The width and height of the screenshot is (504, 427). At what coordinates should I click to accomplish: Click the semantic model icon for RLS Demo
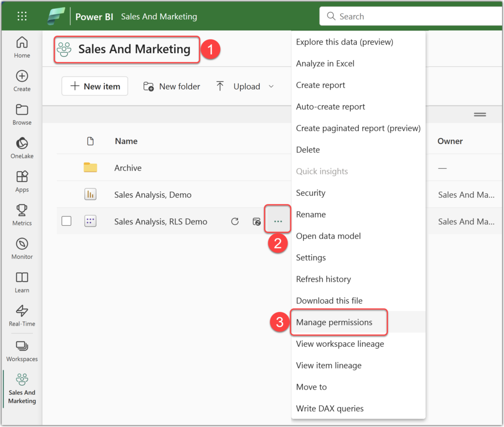91,221
